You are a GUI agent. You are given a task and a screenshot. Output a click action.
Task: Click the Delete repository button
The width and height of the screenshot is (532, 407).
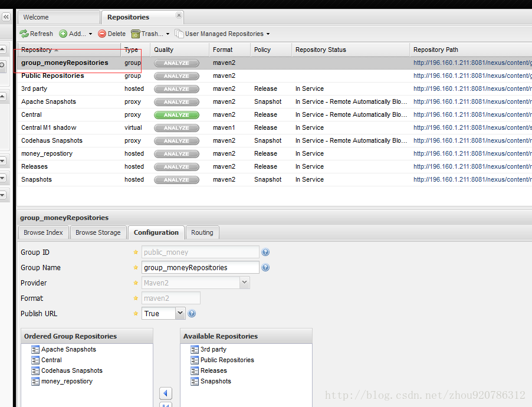[x=111, y=34]
